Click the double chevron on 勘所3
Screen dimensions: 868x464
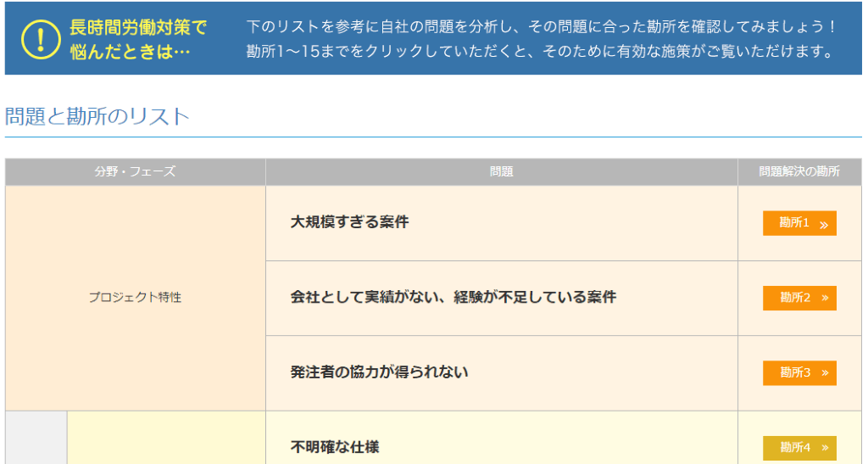(824, 373)
